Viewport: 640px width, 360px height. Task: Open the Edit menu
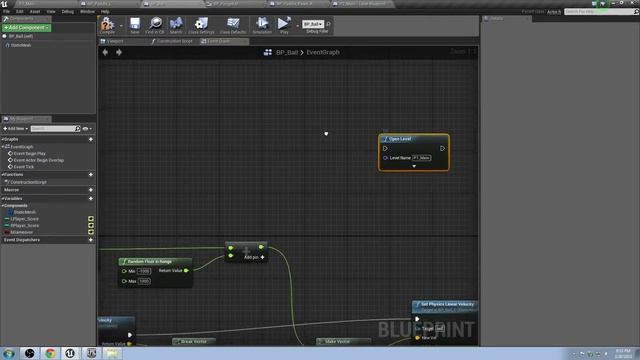tap(20, 11)
